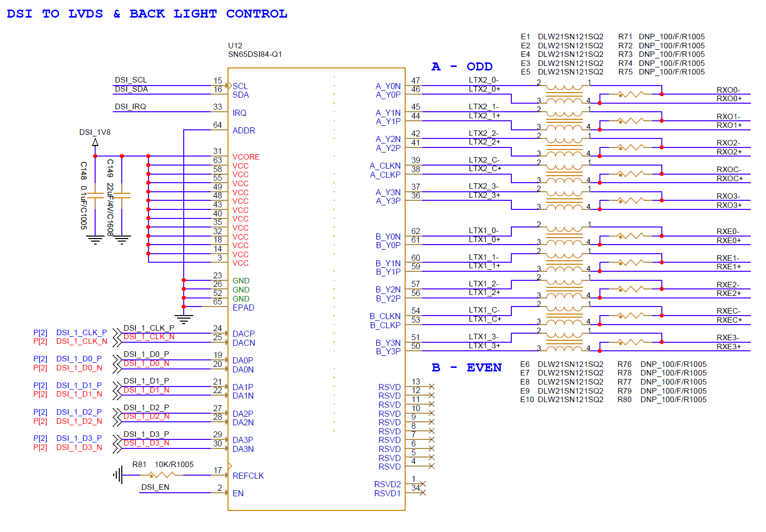766x532 pixels.
Task: Click the RXE0- output net label
Action: coord(728,232)
